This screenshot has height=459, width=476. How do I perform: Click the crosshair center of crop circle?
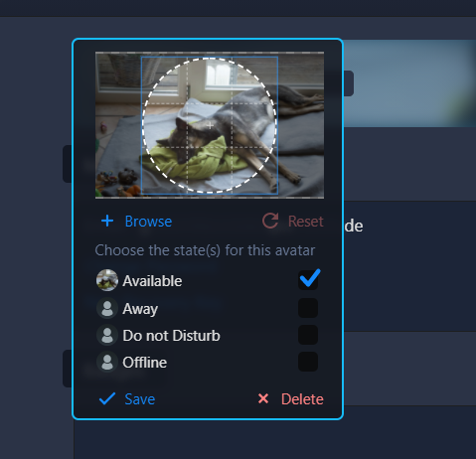(210, 125)
